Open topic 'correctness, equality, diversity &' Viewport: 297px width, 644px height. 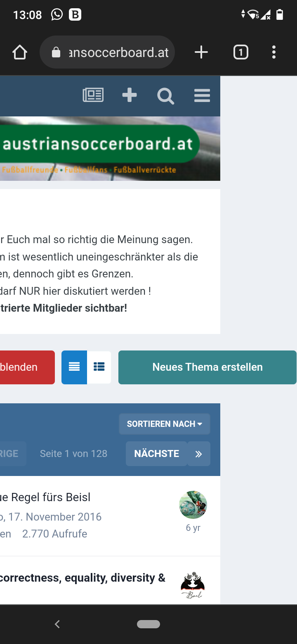click(x=82, y=578)
